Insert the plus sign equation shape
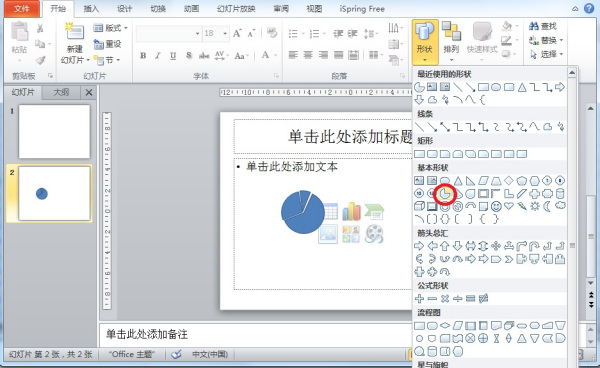The width and height of the screenshot is (600, 368). tap(419, 298)
